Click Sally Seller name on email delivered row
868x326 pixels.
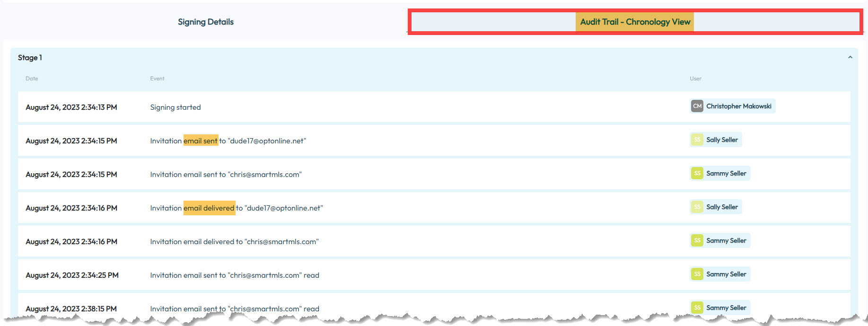722,207
